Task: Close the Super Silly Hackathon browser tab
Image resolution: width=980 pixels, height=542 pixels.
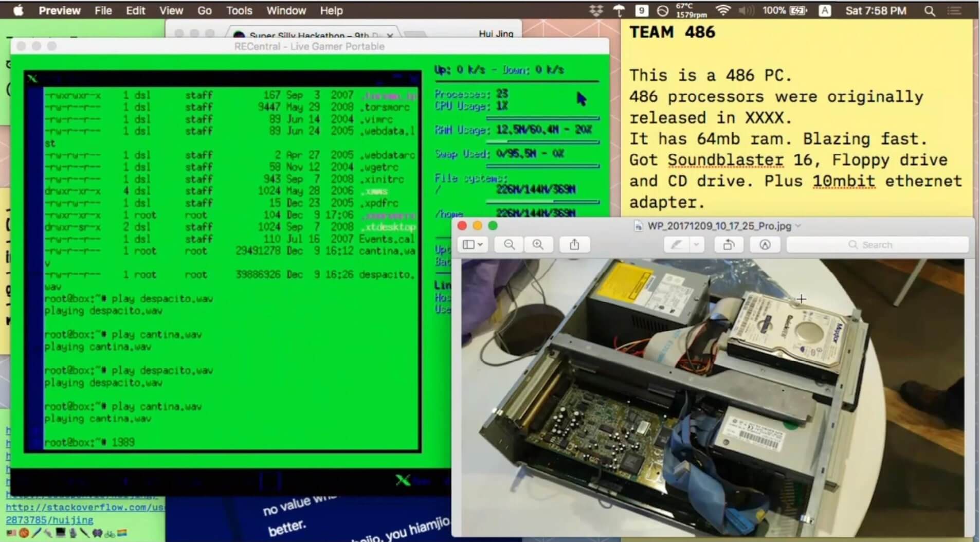Action: [390, 35]
